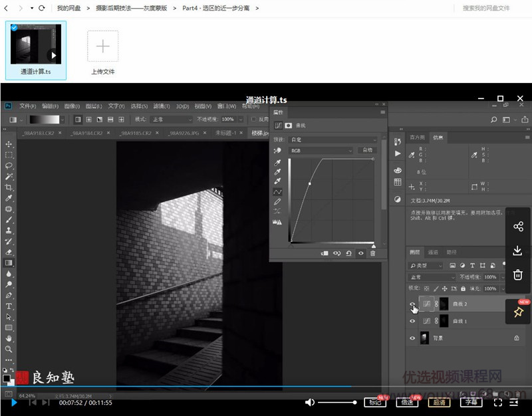Expand the RGB channel dropdown in curves

321,151
